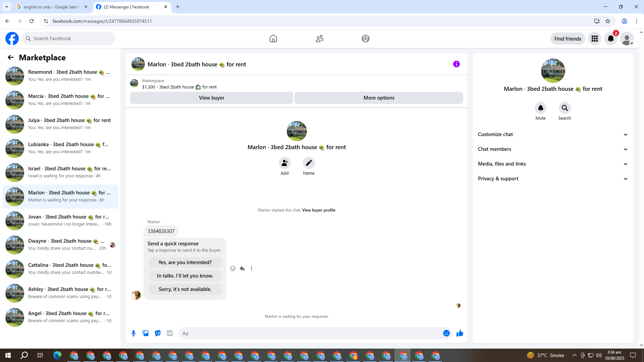Open the sticker picker icon
Image resolution: width=644 pixels, height=362 pixels.
[x=158, y=333]
